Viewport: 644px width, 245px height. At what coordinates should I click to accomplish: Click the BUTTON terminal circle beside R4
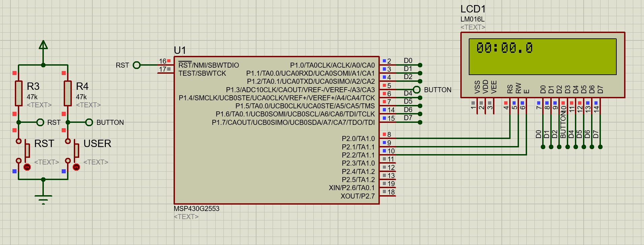click(x=89, y=122)
